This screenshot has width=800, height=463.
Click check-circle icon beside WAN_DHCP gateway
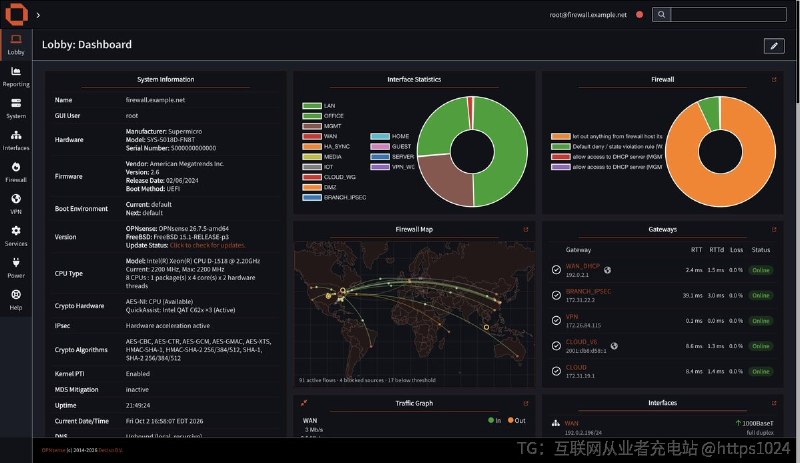(556, 270)
